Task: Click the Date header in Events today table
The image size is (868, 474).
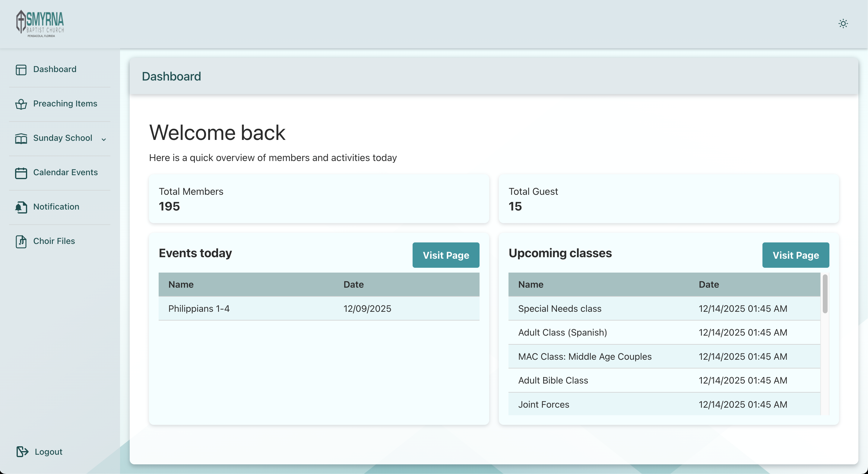Action: coord(353,284)
